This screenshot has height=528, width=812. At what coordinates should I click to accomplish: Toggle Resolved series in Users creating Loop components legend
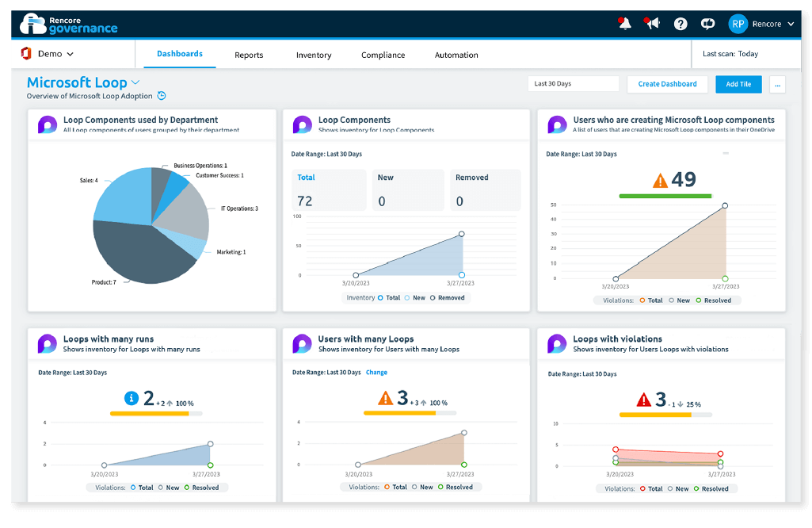pos(714,300)
